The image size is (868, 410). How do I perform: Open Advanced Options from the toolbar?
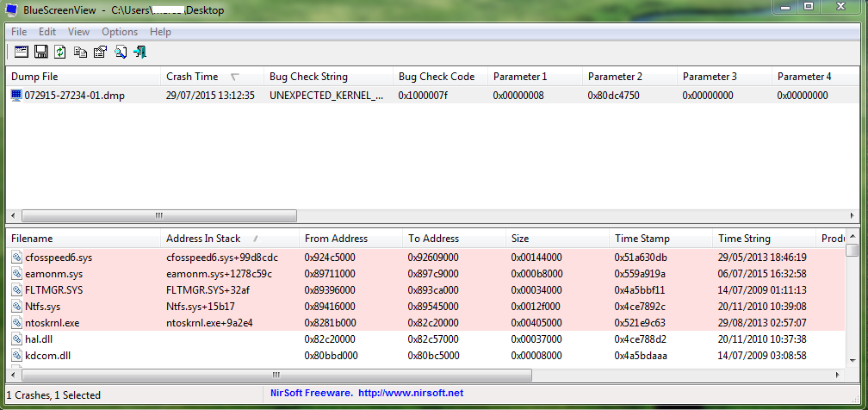coord(21,52)
